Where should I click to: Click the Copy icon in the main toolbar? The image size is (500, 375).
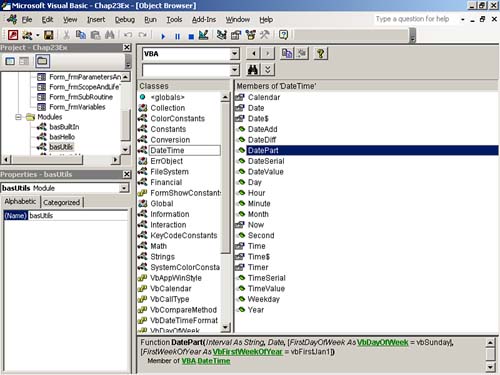click(x=81, y=35)
